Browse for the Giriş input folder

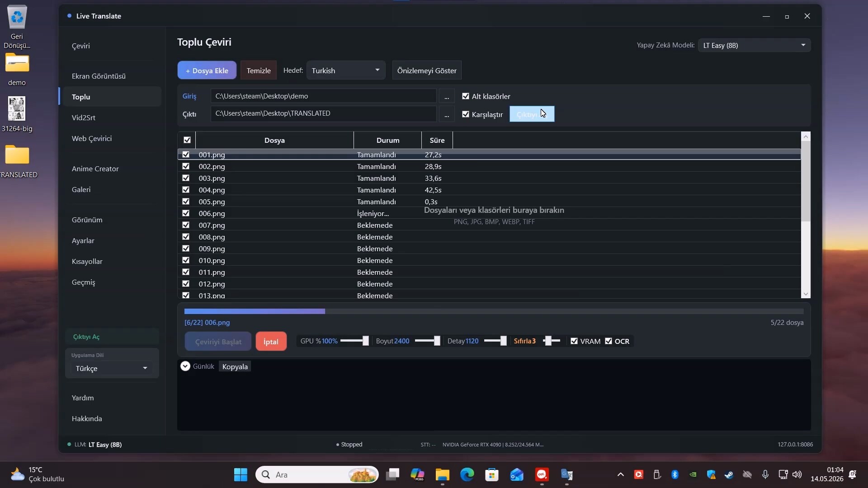(447, 96)
